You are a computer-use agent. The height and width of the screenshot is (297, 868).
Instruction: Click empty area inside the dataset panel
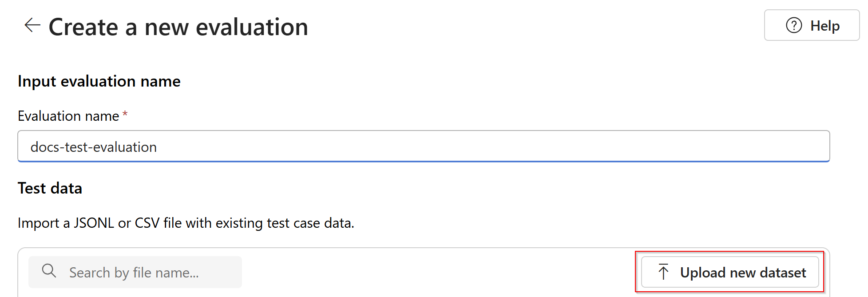440,272
